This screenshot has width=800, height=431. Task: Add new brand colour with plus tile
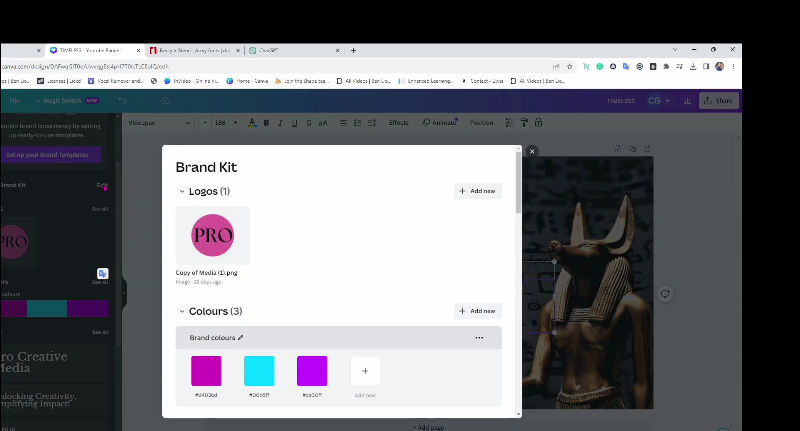pyautogui.click(x=365, y=371)
